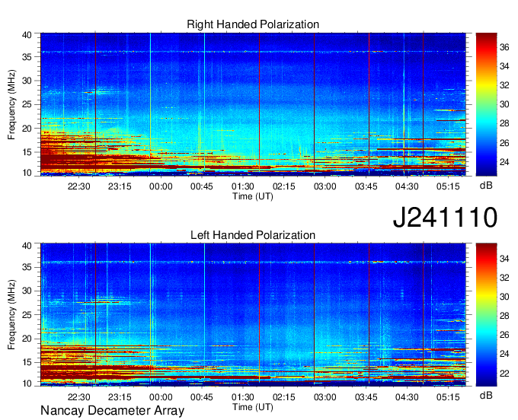Click the 03:00 tick under right-handed plot
This screenshot has height=420, width=518.
325,186
